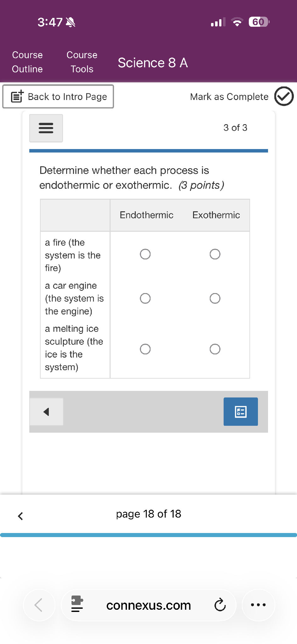
Task: Click the blue question summary icon button
Action: 241,412
